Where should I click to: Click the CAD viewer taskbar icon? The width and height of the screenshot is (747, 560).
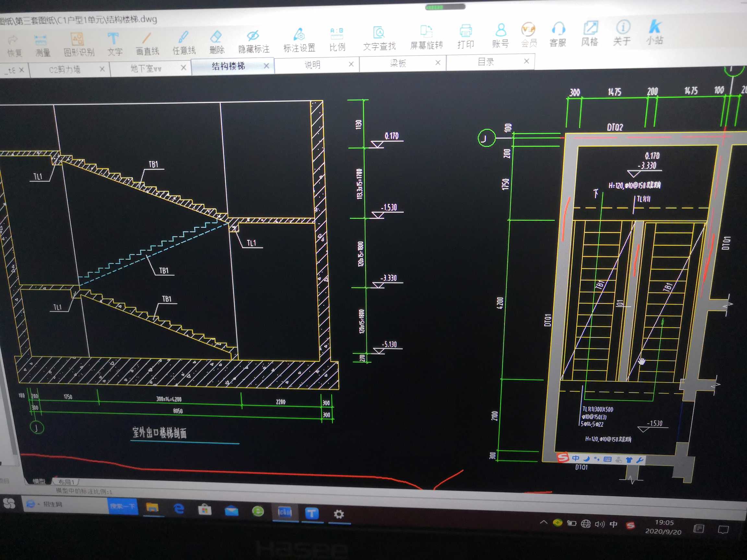285,513
